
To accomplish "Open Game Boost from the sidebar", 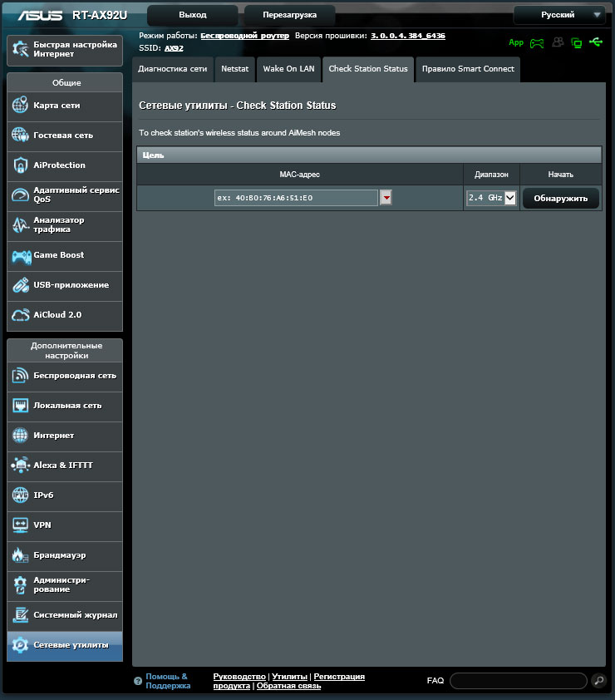I will (65, 255).
